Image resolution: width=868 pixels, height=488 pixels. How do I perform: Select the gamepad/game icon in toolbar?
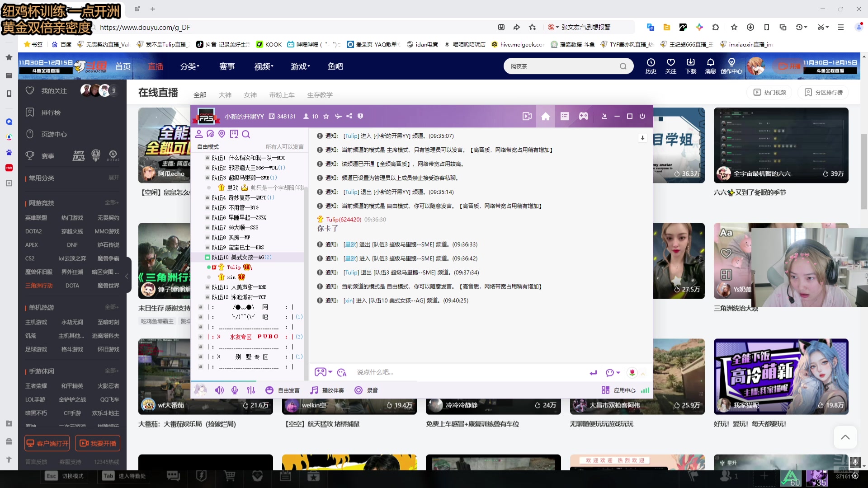(583, 116)
